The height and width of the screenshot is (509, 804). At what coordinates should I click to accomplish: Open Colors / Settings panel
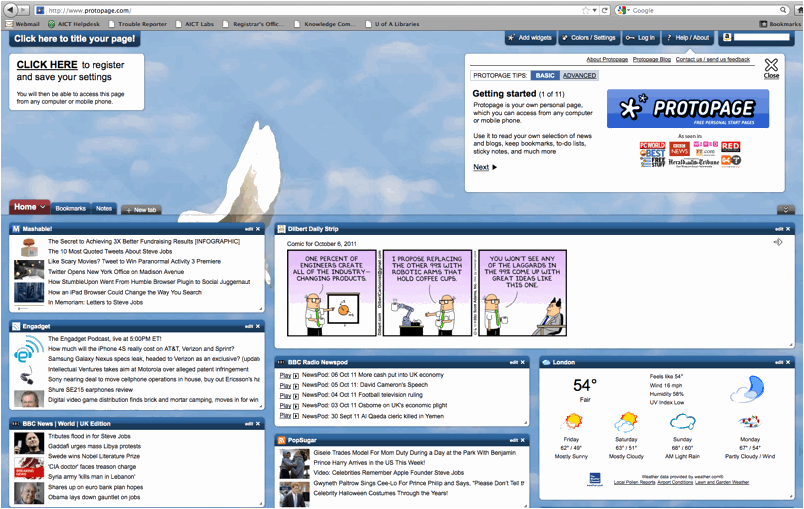pos(587,38)
